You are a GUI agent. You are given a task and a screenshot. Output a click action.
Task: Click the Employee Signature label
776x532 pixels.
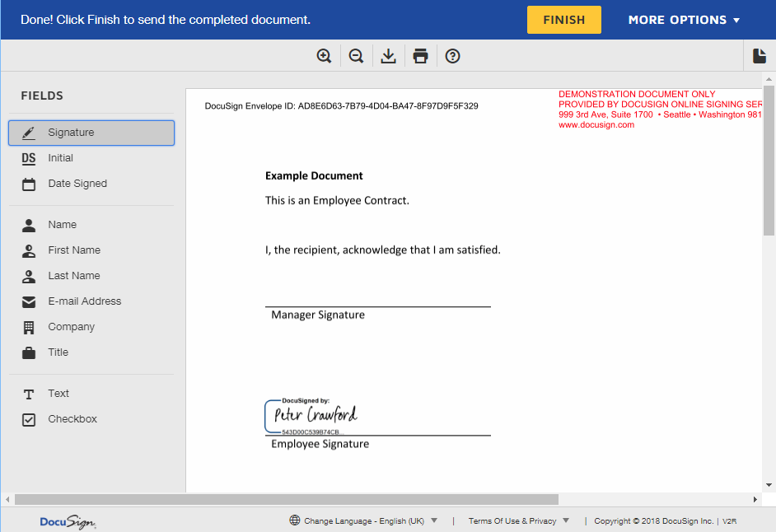coord(320,444)
